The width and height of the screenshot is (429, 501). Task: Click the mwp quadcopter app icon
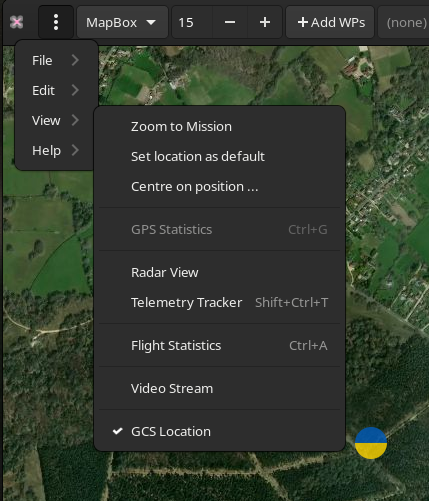tap(16, 22)
